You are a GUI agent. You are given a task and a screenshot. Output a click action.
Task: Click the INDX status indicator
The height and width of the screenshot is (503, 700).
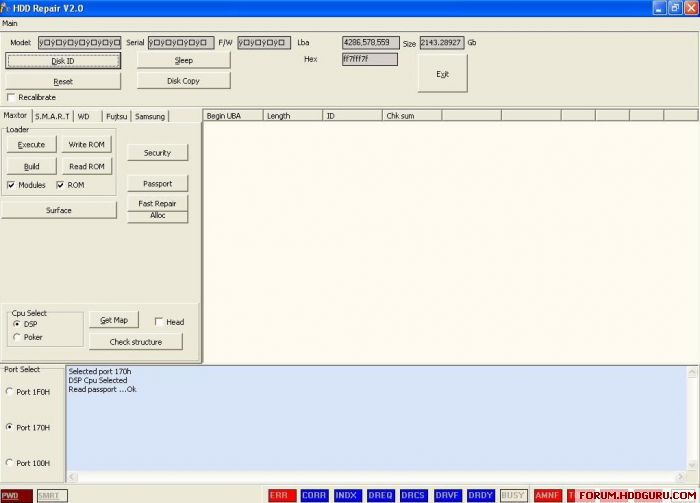coord(348,495)
